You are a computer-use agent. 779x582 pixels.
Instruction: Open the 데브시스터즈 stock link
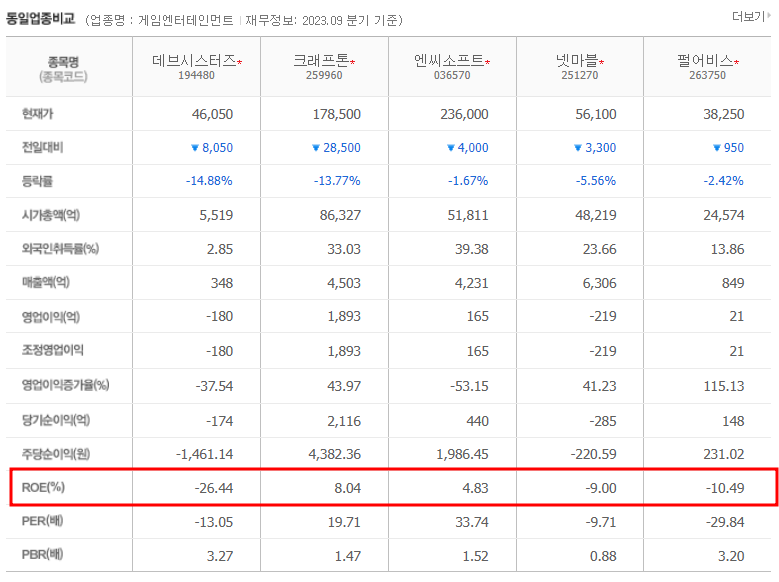194,60
